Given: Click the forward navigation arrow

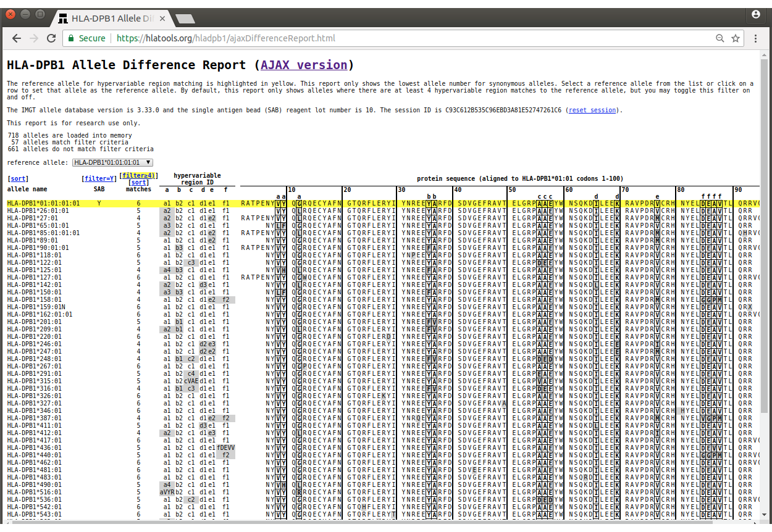Looking at the screenshot, I should click(x=34, y=38).
